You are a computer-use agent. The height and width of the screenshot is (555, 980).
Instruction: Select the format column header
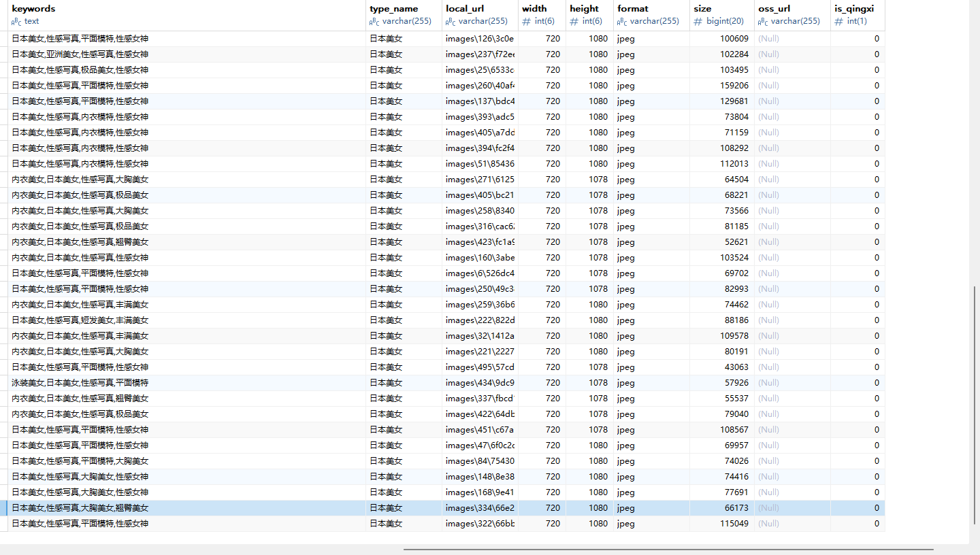click(x=652, y=15)
